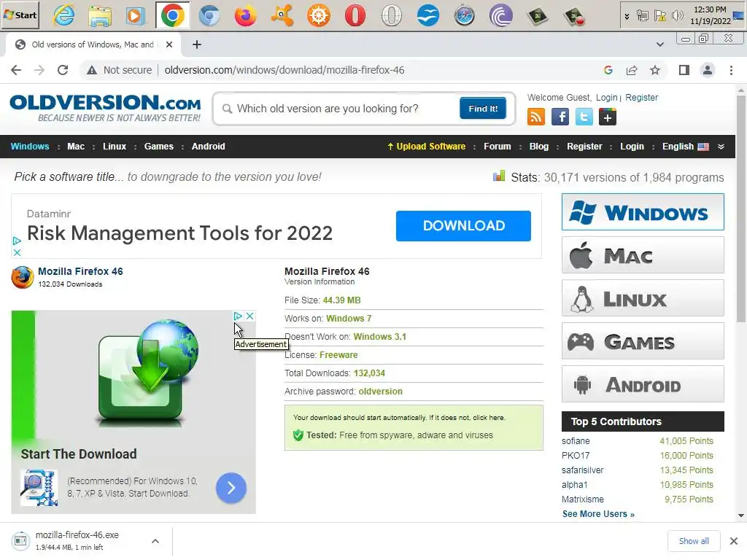Select Android in the navigation bar

(208, 146)
